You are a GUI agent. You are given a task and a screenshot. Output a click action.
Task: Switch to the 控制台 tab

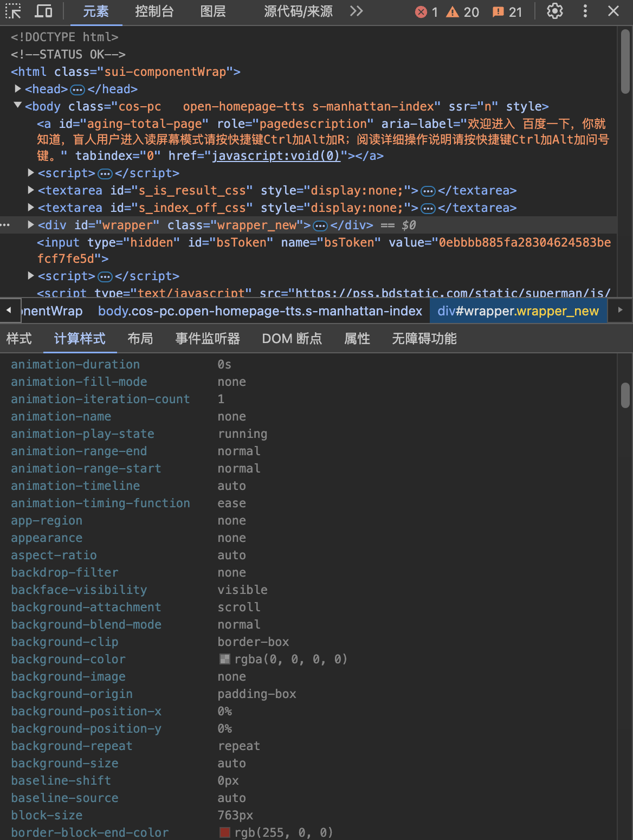pyautogui.click(x=154, y=11)
